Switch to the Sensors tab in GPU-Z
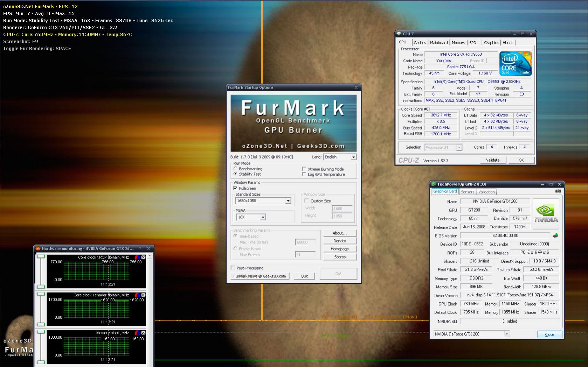Image resolution: width=588 pixels, height=367 pixels. (x=468, y=192)
